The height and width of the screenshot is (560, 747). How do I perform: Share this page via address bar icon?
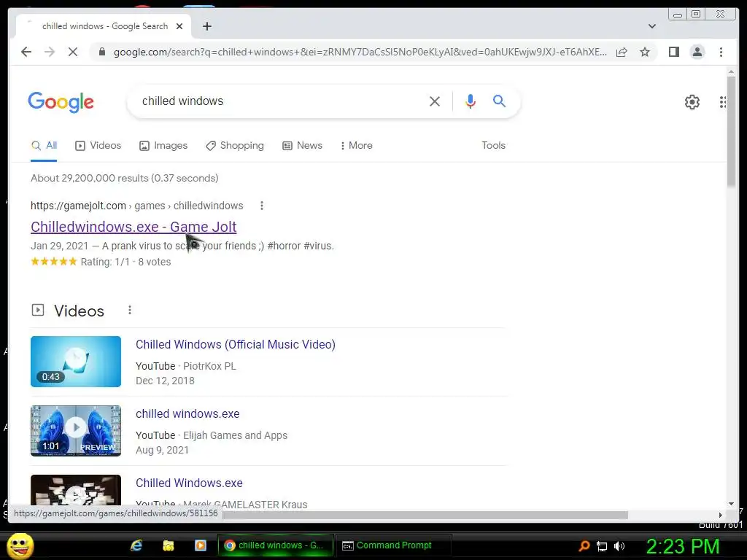coord(622,52)
